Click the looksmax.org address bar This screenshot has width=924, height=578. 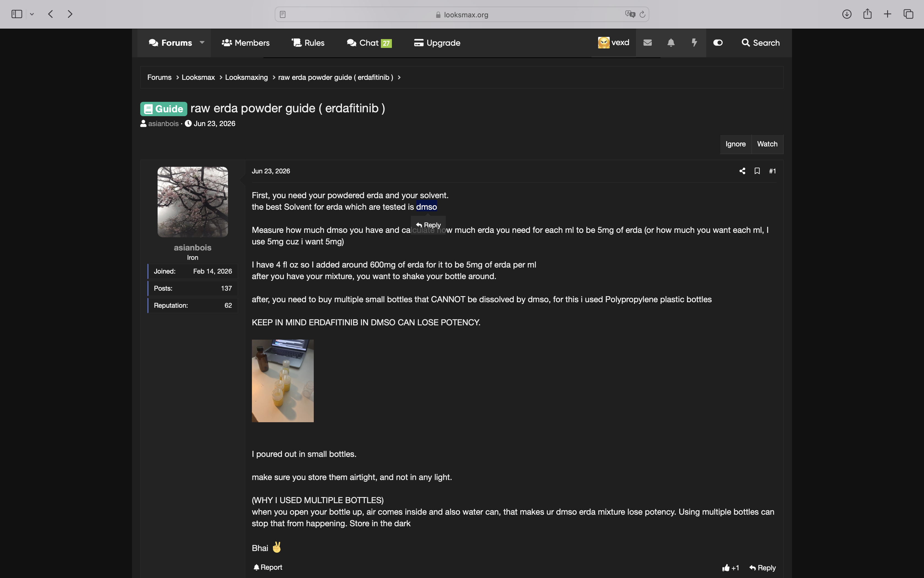(462, 15)
